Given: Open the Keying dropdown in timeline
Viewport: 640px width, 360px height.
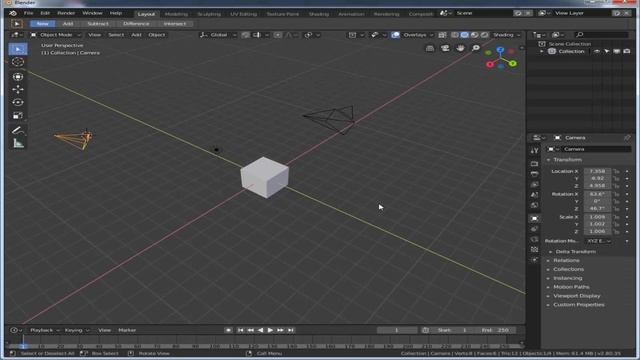Looking at the screenshot, I should [x=76, y=330].
